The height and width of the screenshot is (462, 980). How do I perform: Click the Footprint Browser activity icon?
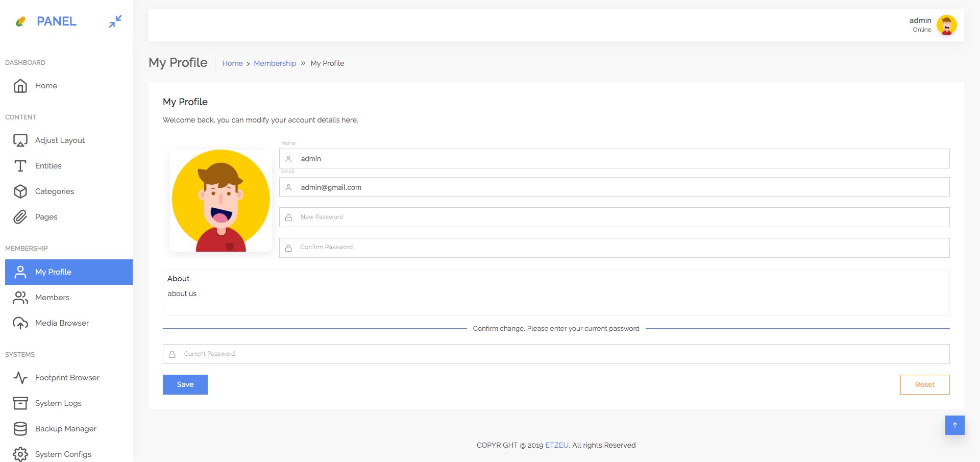click(x=20, y=378)
